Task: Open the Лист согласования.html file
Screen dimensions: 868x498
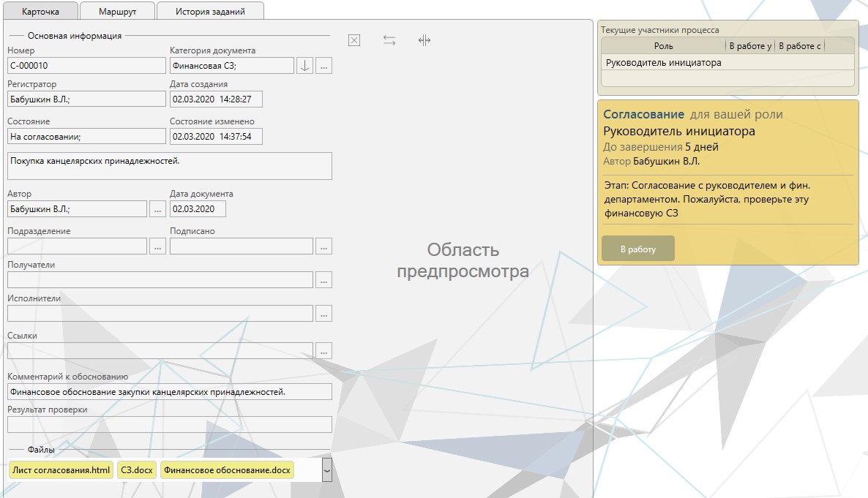Action: point(61,470)
